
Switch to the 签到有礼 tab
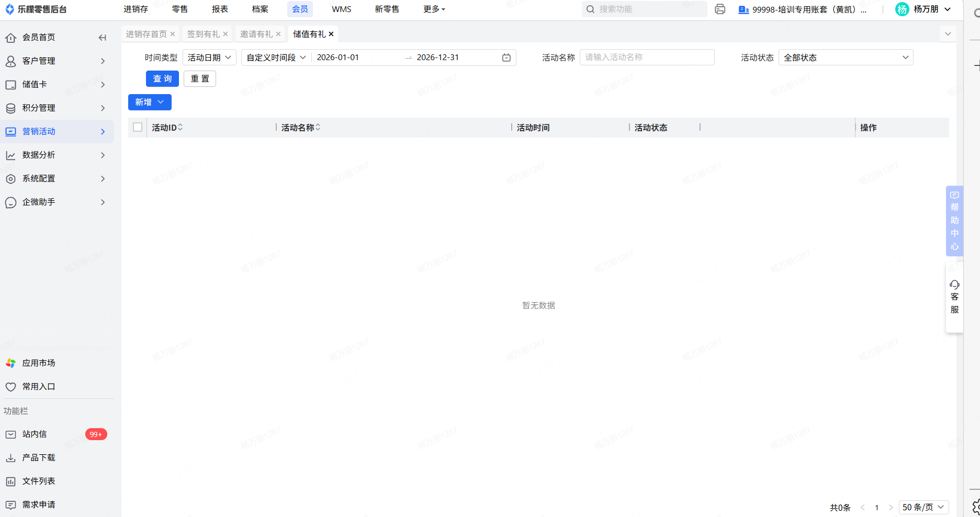[204, 34]
